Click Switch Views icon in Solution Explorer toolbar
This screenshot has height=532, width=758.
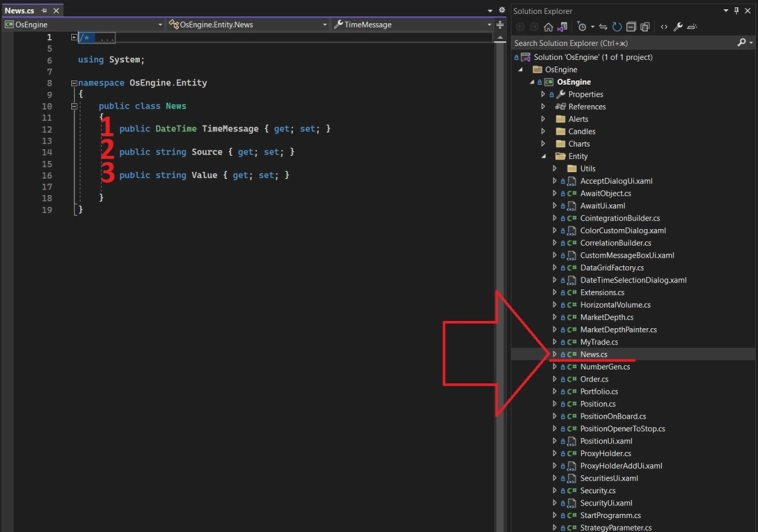pyautogui.click(x=562, y=27)
